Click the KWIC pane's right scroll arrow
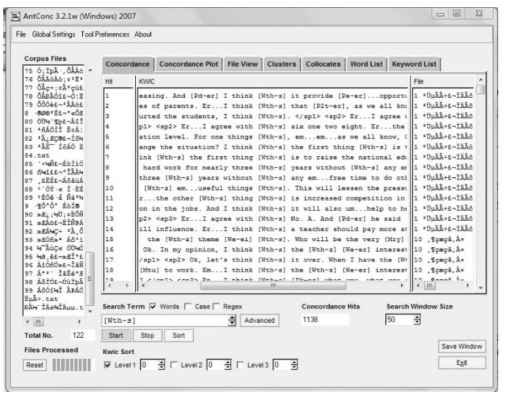Viewport: 508px width, 396px height. pos(402,285)
